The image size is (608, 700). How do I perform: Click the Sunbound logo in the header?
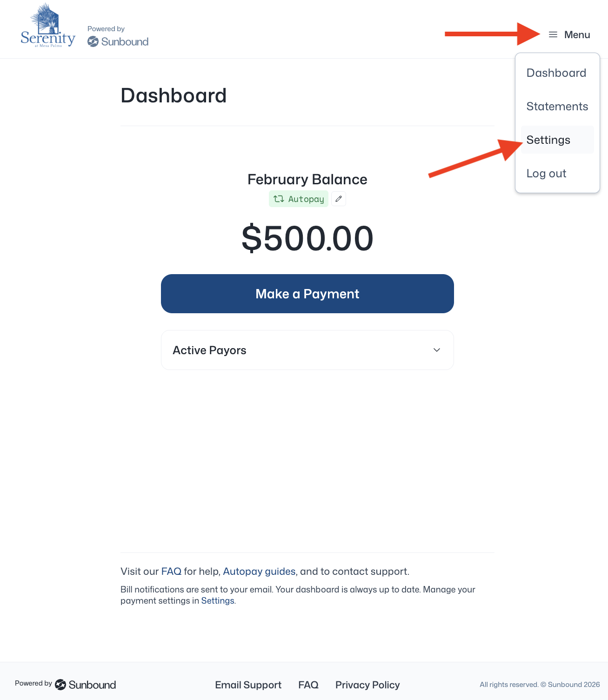tap(118, 42)
